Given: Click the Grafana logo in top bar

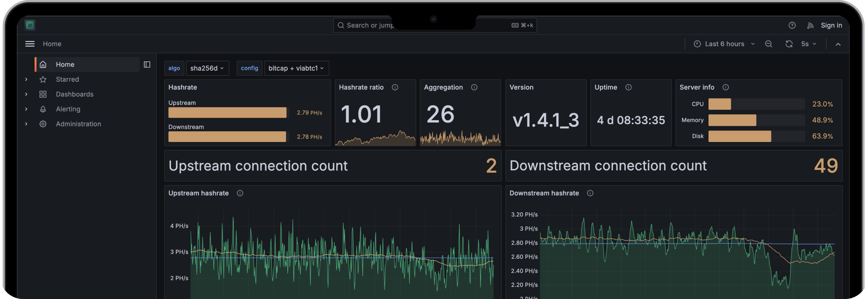Looking at the screenshot, I should 30,25.
